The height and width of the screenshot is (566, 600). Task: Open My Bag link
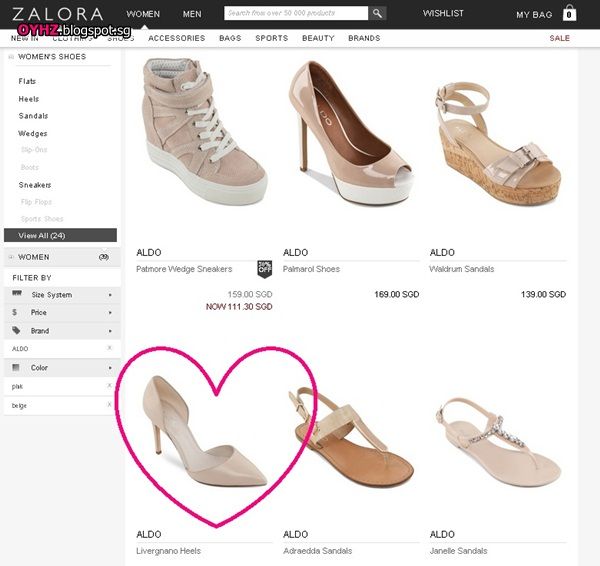pos(534,15)
